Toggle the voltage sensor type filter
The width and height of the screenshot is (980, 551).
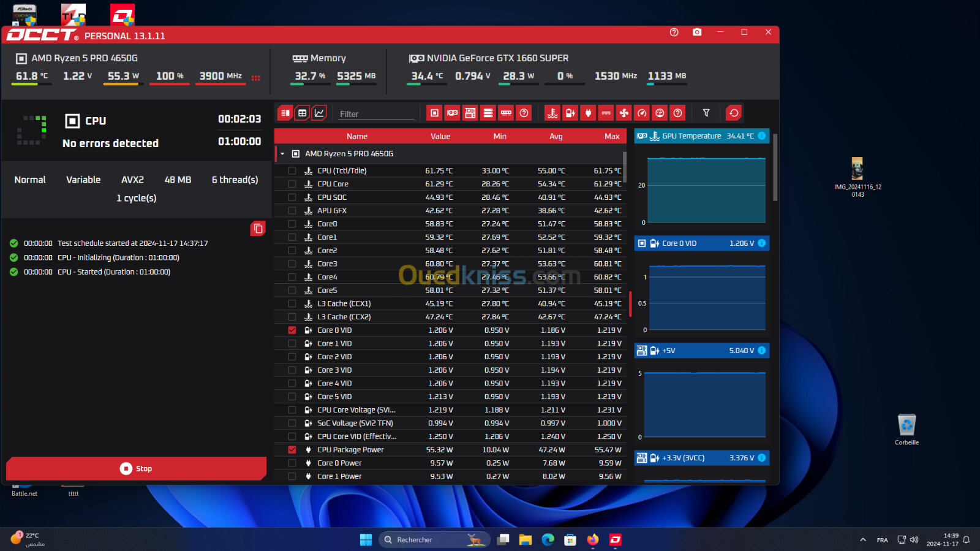click(570, 113)
